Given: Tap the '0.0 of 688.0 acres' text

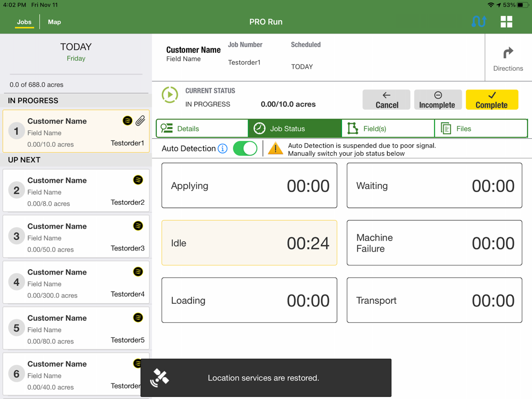Looking at the screenshot, I should coord(36,85).
